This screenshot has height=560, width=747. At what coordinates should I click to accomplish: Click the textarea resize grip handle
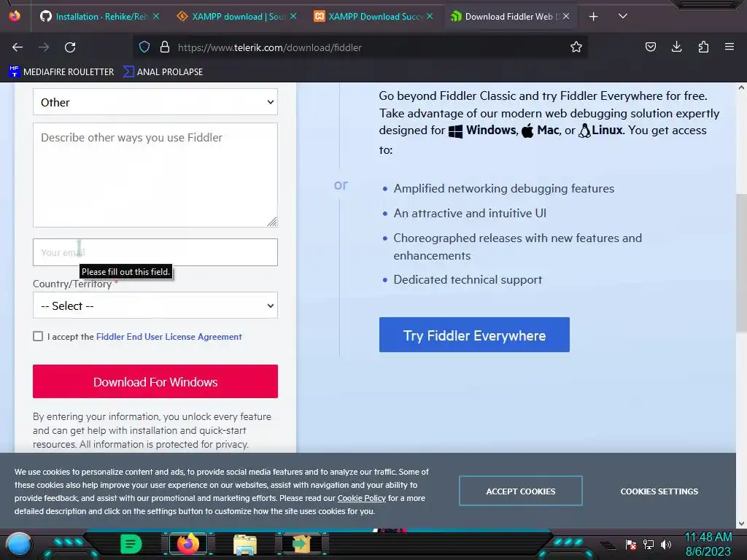click(272, 222)
